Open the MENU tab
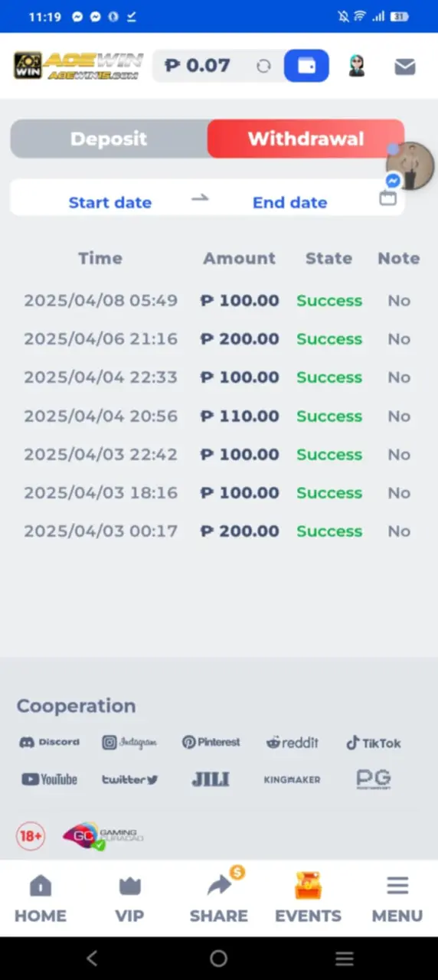 397,899
